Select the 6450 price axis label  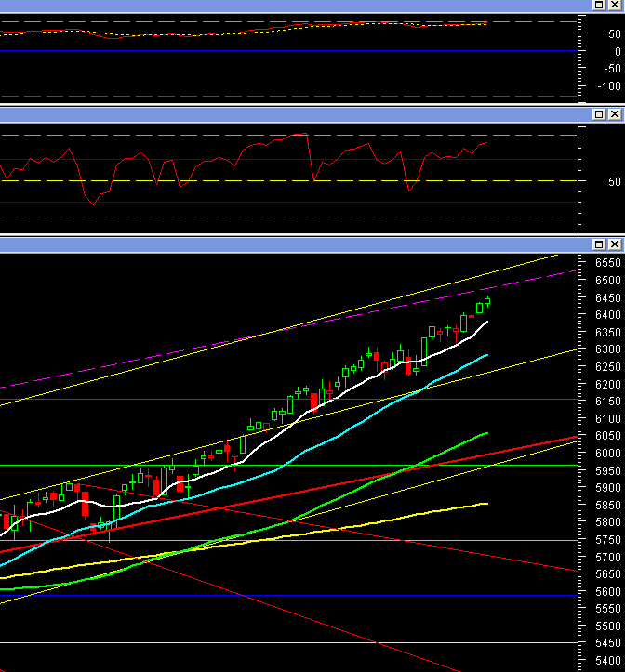[608, 298]
